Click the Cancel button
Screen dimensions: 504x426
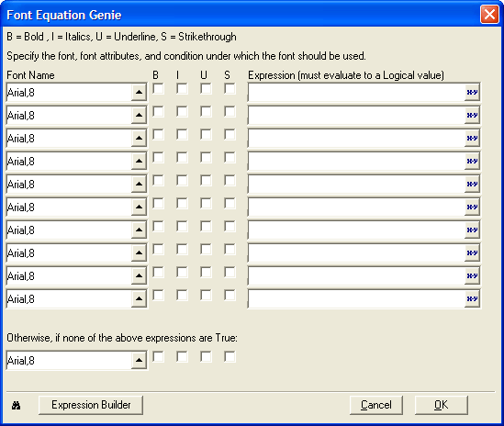coord(376,405)
